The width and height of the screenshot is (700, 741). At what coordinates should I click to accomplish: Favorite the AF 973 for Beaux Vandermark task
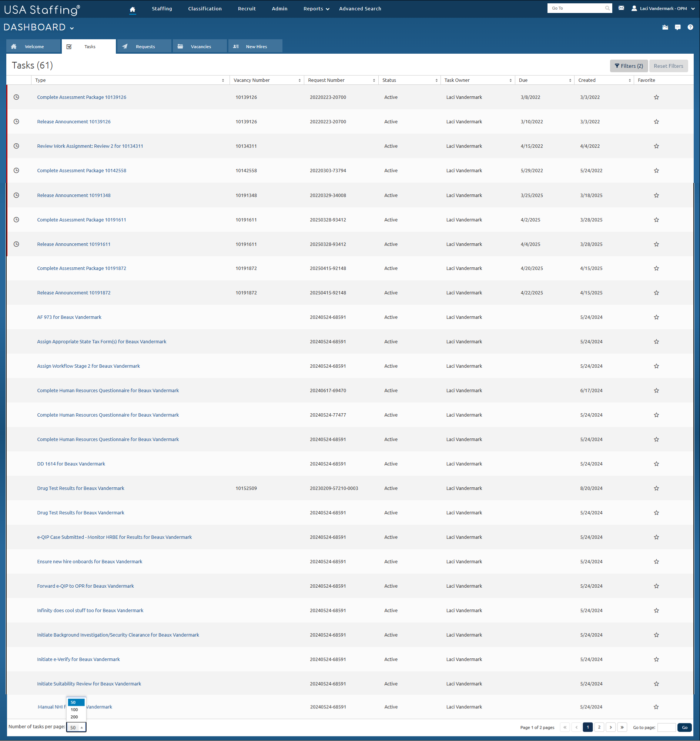coord(656,317)
